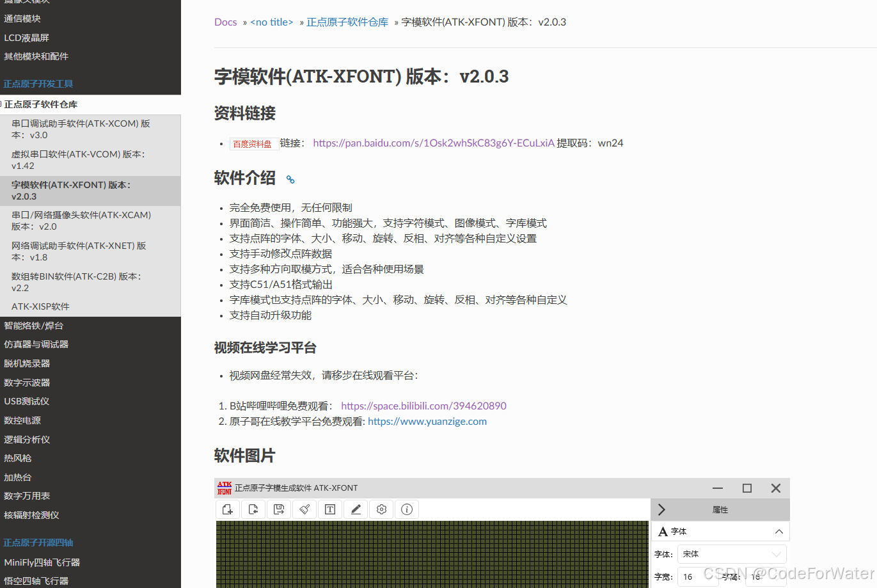Click the 正点原子开发工具 sidebar heading
This screenshot has height=588, width=877.
(38, 84)
